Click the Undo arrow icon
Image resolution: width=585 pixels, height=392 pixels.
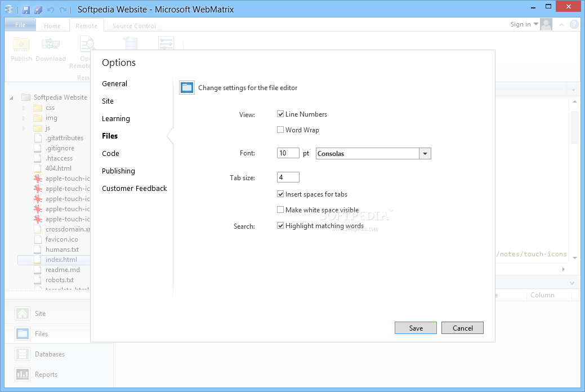pos(51,10)
